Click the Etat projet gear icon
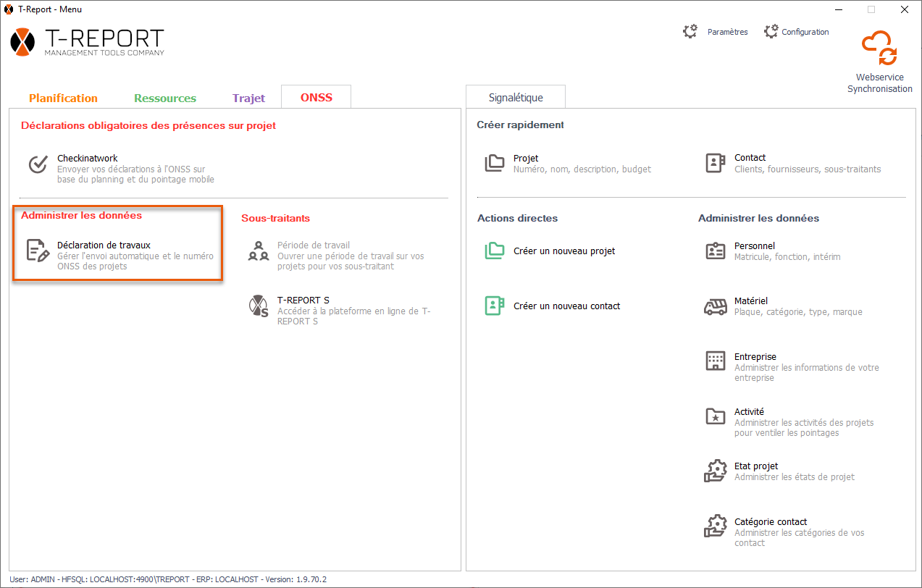 coord(716,471)
